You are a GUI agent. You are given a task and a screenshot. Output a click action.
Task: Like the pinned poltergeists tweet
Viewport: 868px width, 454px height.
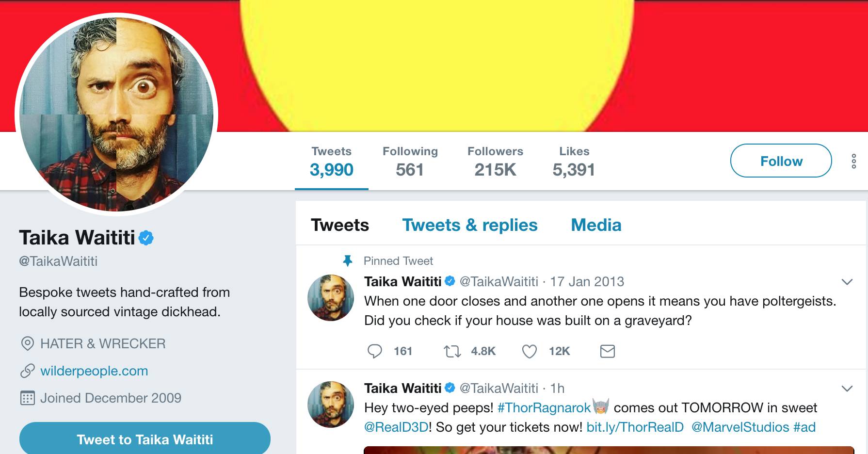click(x=529, y=351)
